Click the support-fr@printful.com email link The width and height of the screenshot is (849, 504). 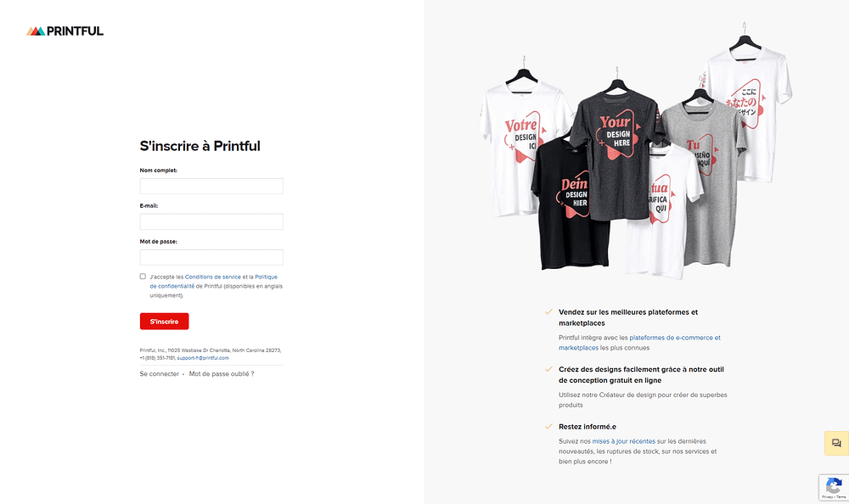coord(203,358)
